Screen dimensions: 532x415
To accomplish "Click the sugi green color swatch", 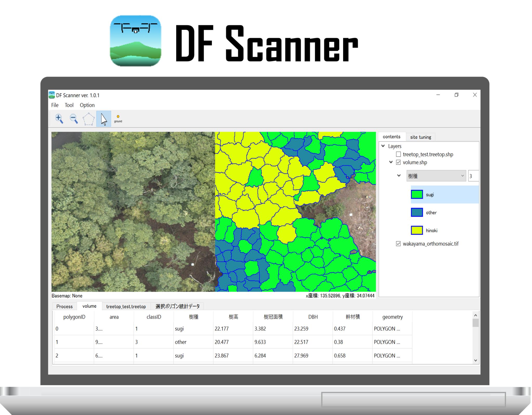I will (417, 194).
